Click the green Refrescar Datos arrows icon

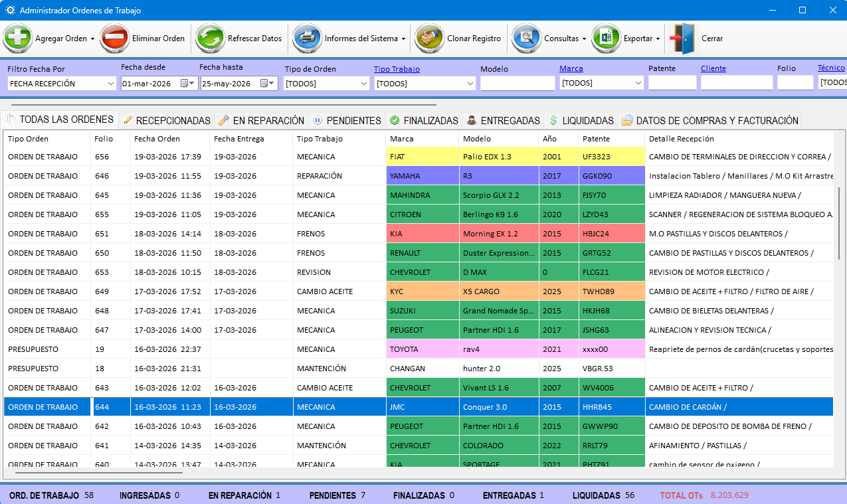point(210,39)
